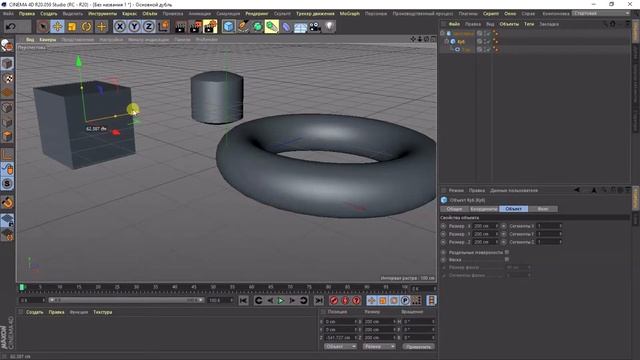
Task: Switch to the Координаты attribute tab
Action: [484, 209]
